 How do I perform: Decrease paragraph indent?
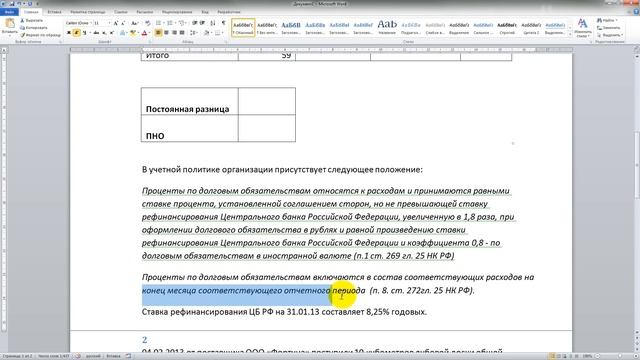click(x=195, y=23)
